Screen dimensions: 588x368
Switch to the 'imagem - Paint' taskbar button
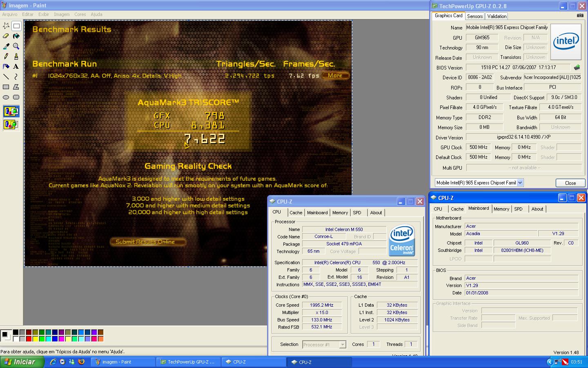coord(123,362)
